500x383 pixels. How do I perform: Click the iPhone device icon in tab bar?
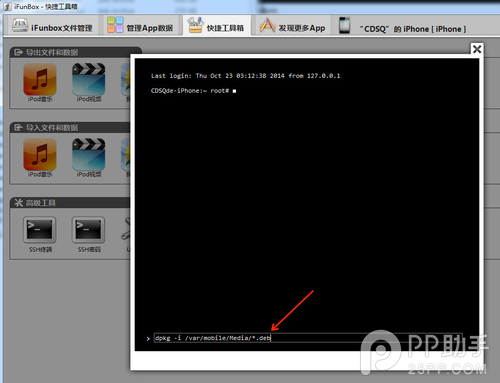[x=344, y=25]
